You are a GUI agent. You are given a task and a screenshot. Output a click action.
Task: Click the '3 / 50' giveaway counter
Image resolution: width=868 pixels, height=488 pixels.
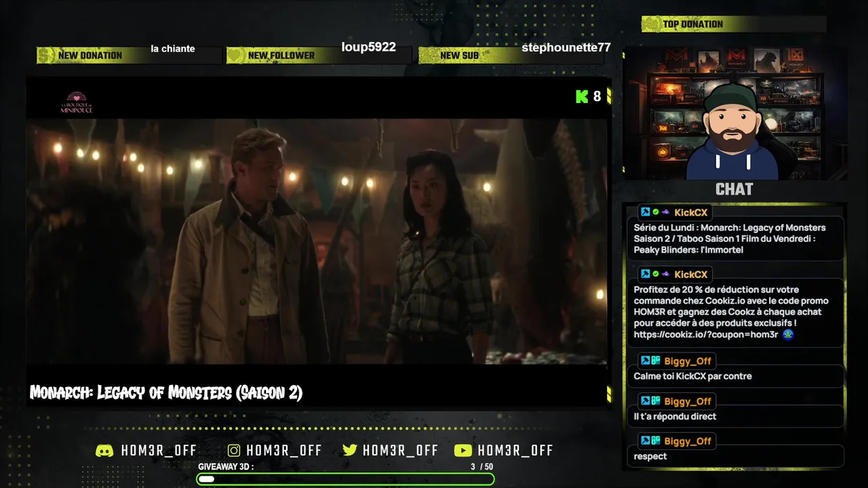tap(482, 467)
